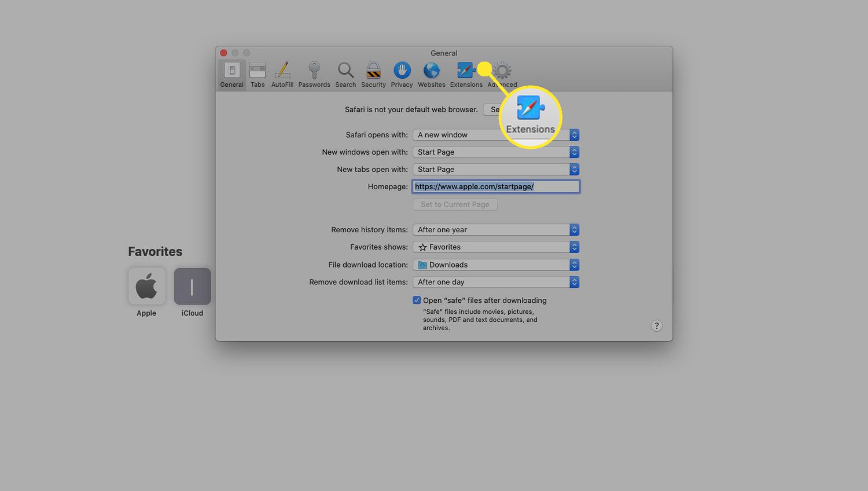Open the Remove download list items dropdown
This screenshot has width=868, height=491.
click(x=496, y=282)
